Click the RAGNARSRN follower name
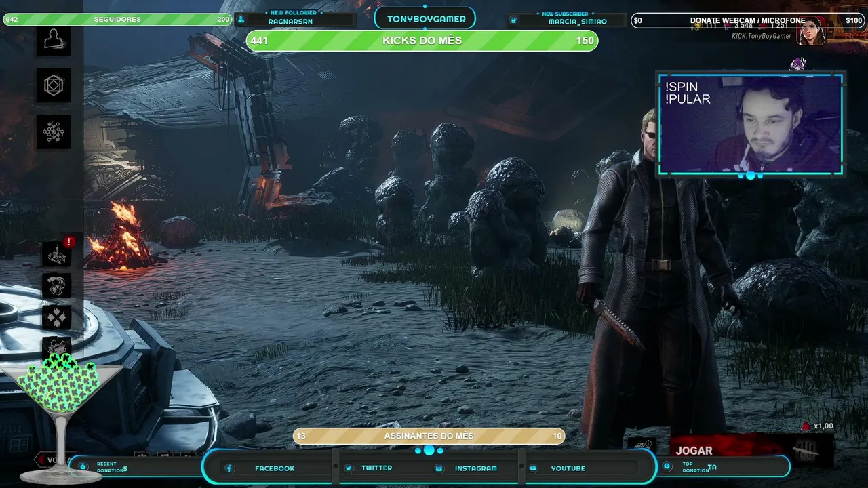Viewport: 868px width, 488px height. 290,22
